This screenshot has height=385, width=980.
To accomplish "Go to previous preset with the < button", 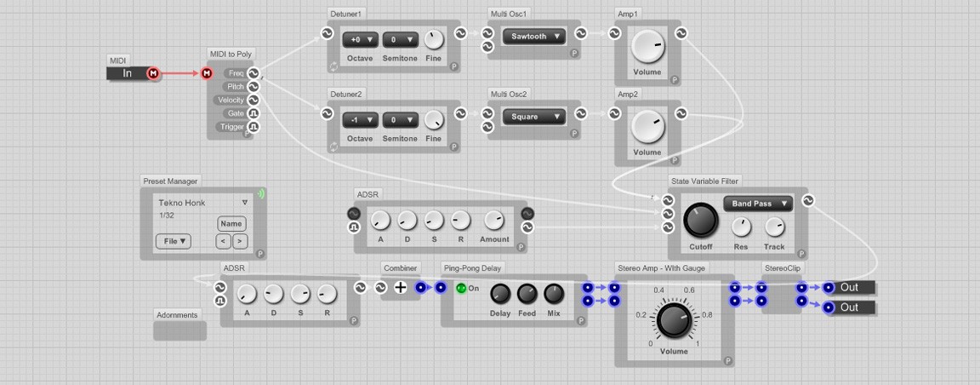I will (223, 241).
